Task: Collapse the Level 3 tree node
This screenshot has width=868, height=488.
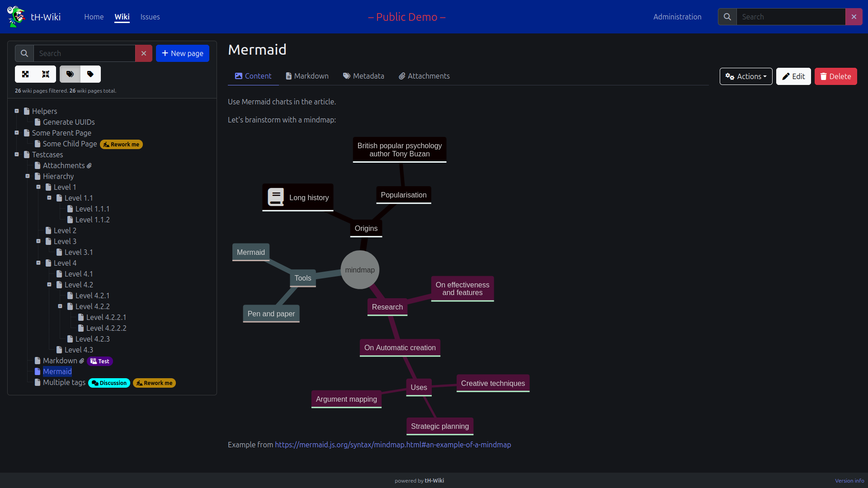Action: [38, 241]
